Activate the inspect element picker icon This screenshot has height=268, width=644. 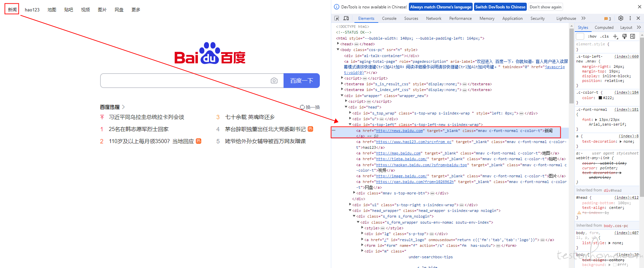[x=337, y=18]
